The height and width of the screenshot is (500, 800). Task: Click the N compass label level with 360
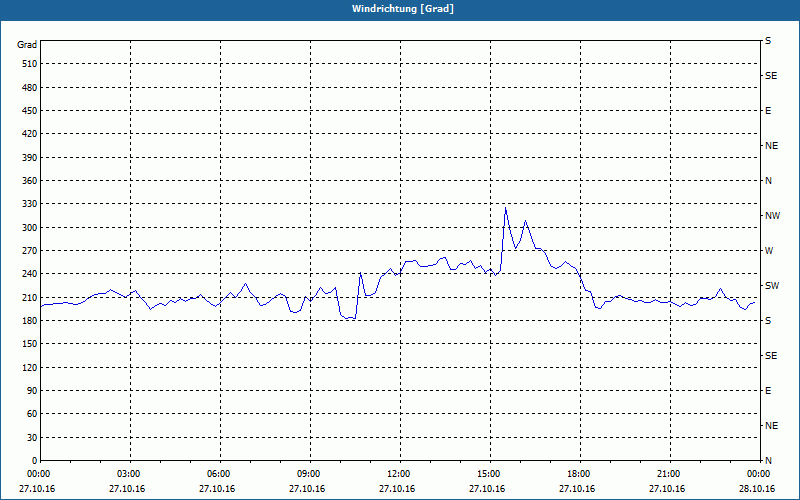point(768,181)
